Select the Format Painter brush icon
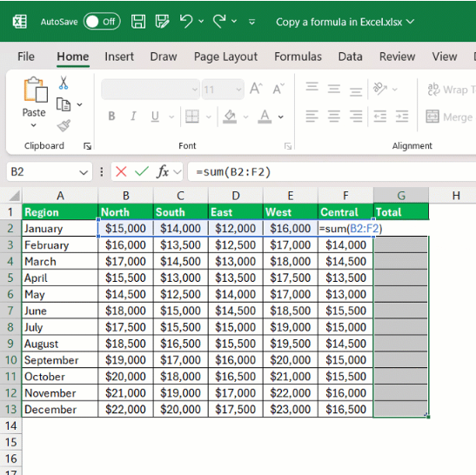 click(64, 125)
